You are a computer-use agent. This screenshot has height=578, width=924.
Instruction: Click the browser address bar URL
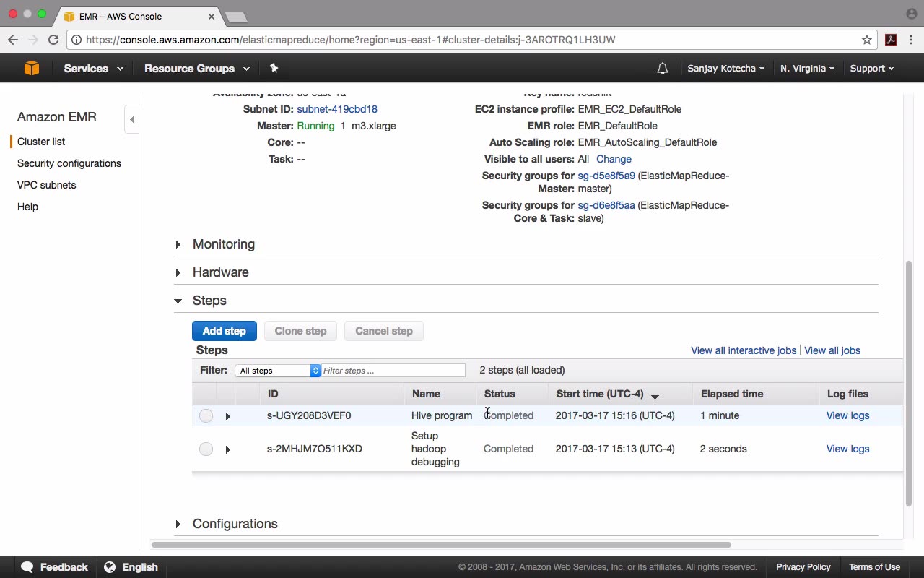tap(350, 40)
